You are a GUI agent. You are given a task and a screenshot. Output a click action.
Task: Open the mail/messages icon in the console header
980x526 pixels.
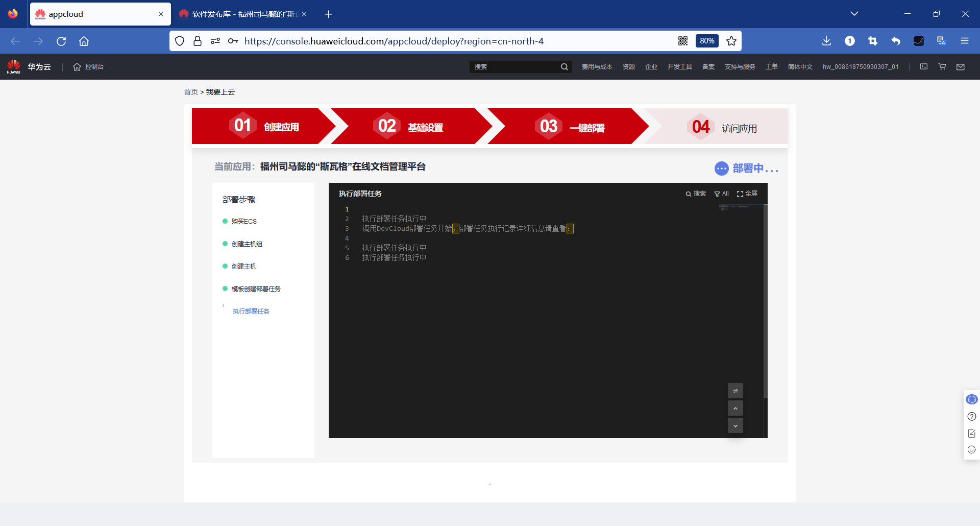(960, 66)
